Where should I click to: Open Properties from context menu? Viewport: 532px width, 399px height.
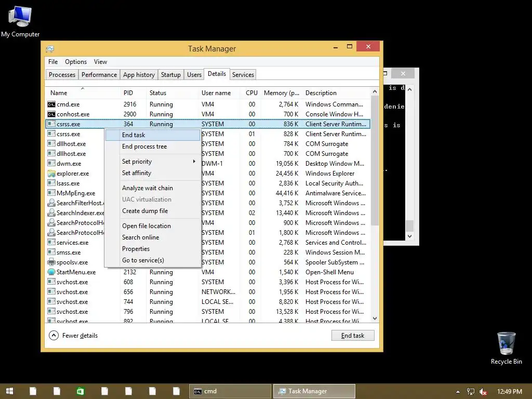pyautogui.click(x=153, y=249)
